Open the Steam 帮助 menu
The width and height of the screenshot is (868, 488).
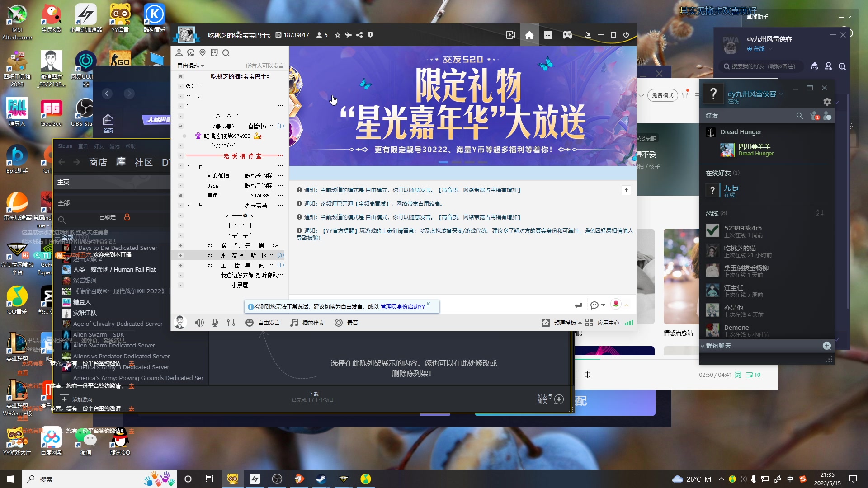130,146
